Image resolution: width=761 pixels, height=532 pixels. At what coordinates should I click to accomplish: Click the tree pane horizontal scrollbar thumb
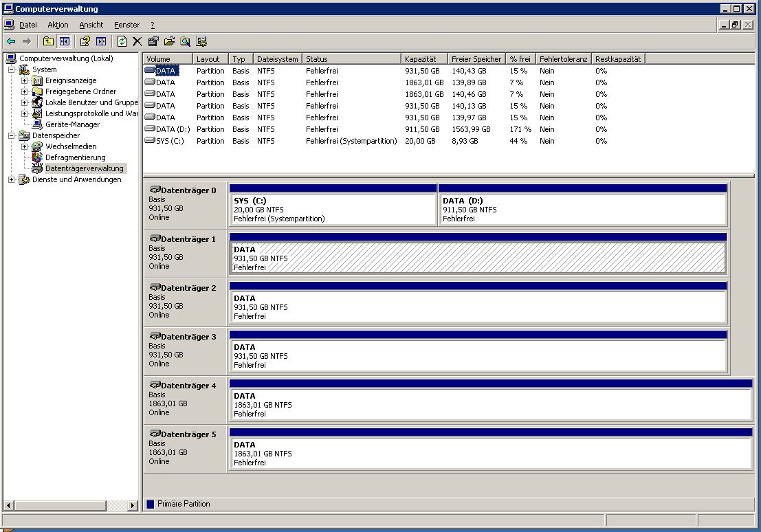click(59, 505)
